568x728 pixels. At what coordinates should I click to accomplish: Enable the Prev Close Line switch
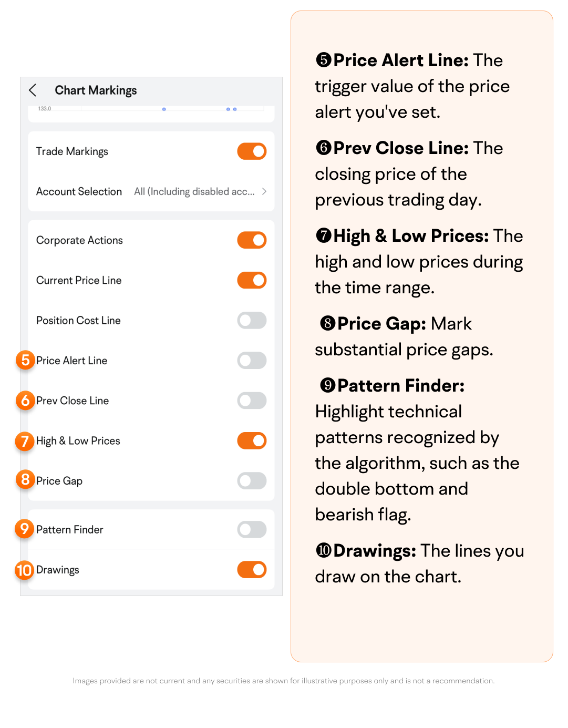252,401
